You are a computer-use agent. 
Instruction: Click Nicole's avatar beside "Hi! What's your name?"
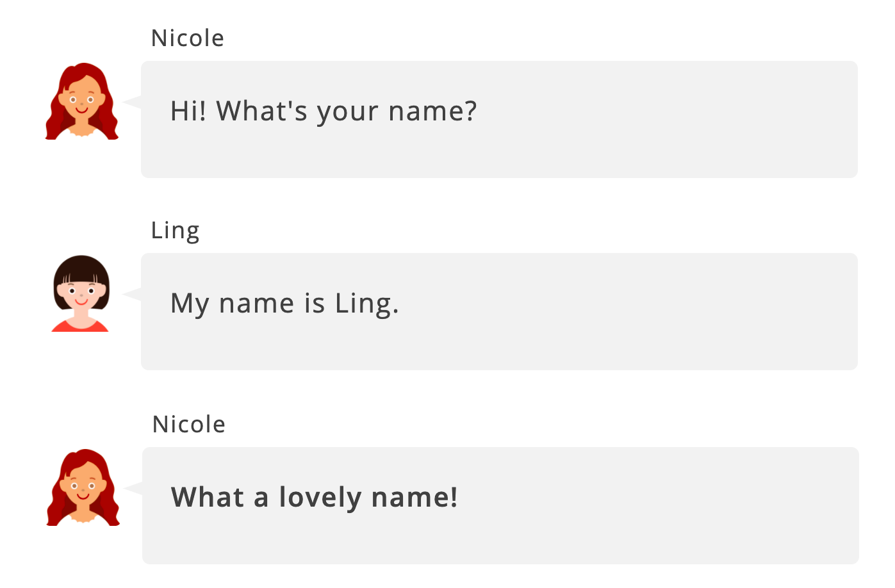click(82, 101)
